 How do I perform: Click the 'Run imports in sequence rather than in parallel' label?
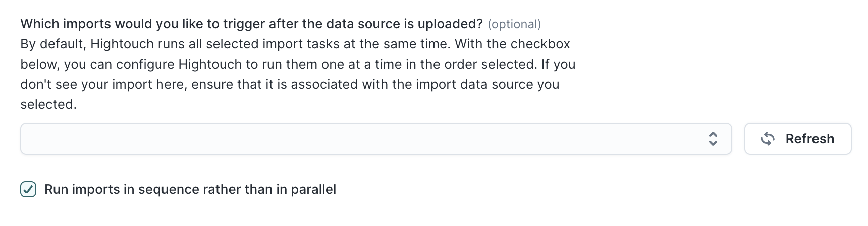tap(190, 190)
